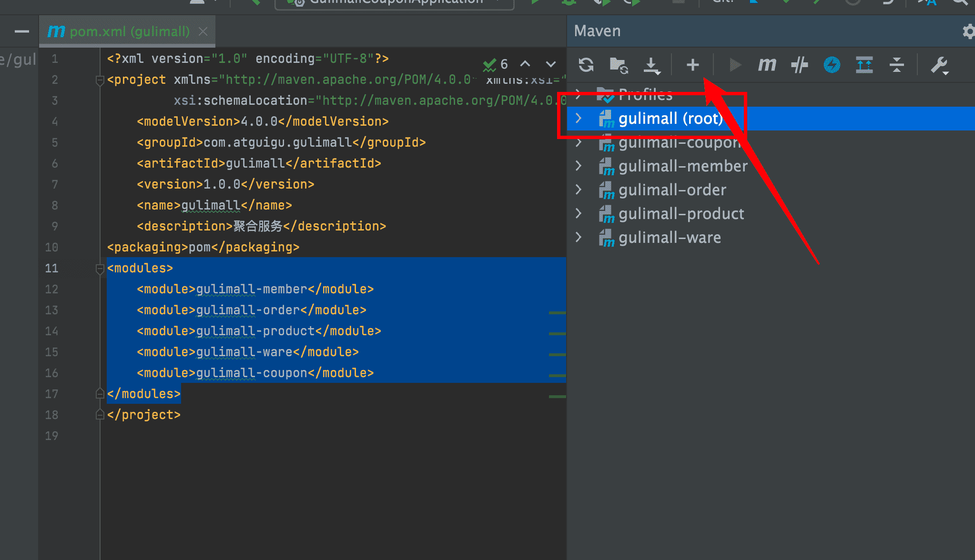Go to next highlighted problem arrow
The height and width of the screenshot is (560, 975).
click(x=550, y=64)
